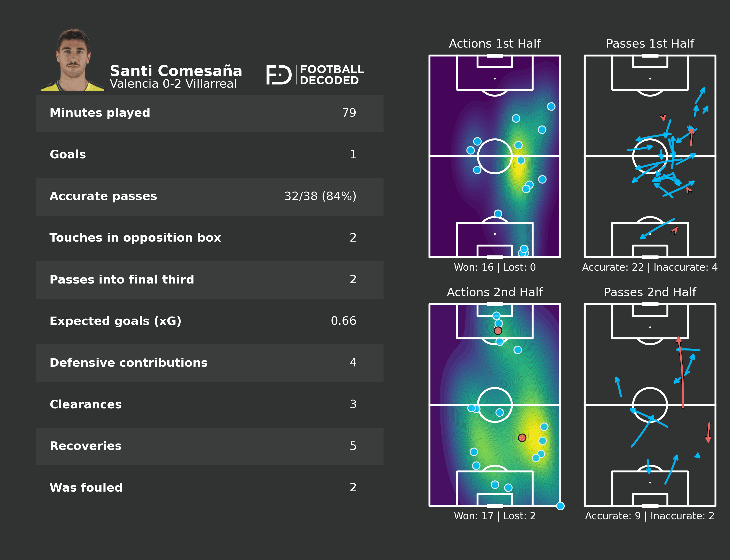Select the Passes 2nd Half chart title
Viewport: 730px width, 560px height.
point(650,292)
